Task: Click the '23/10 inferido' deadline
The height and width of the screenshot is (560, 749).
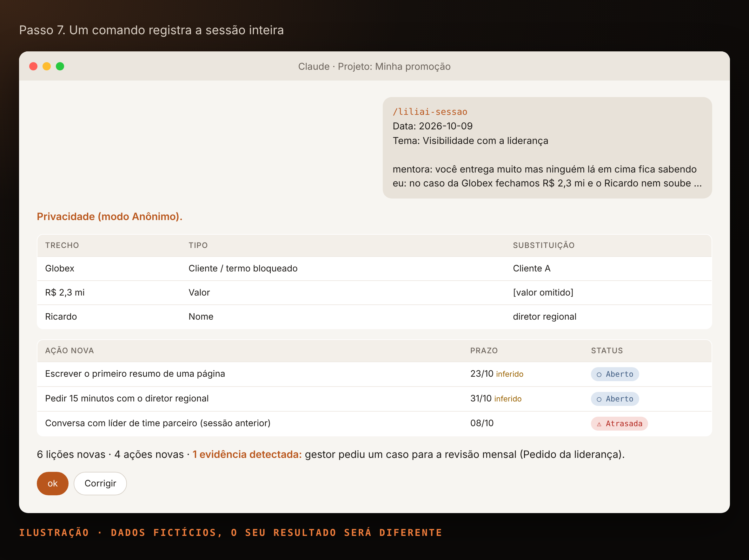Action: [496, 374]
